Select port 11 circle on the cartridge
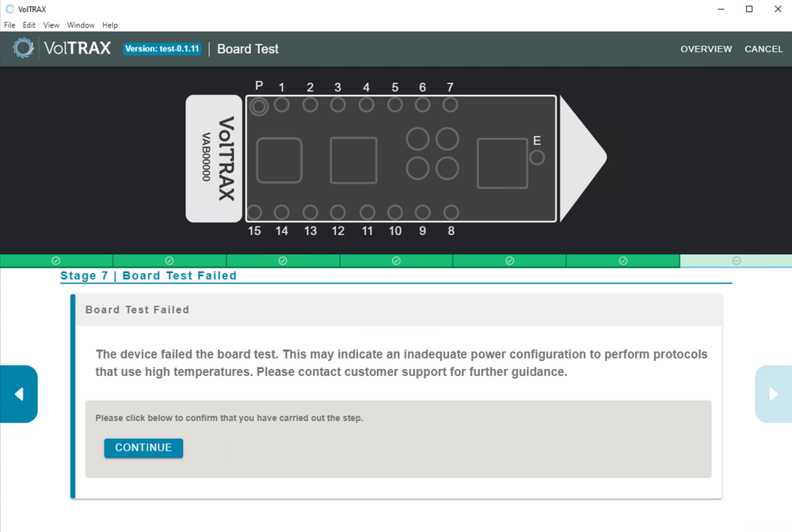 point(367,212)
